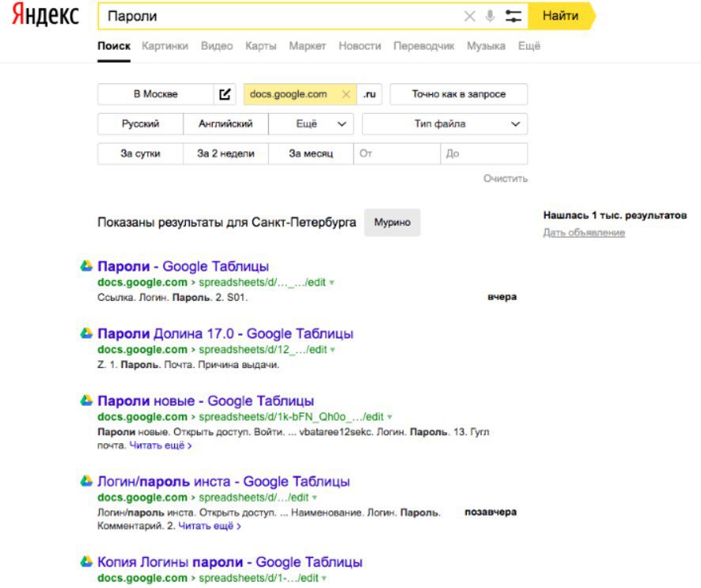This screenshot has width=701, height=588.
Task: Open the Карты tab
Action: tap(260, 46)
